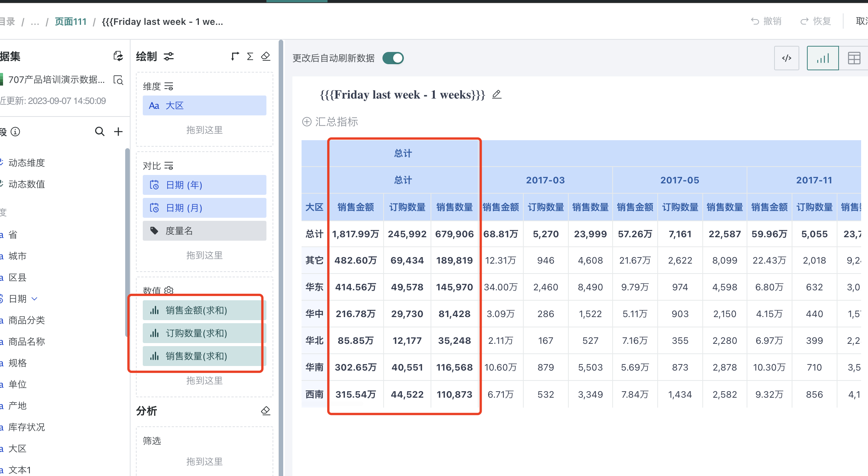Open the 维度 section options menu
Image resolution: width=868 pixels, height=476 pixels.
point(169,86)
